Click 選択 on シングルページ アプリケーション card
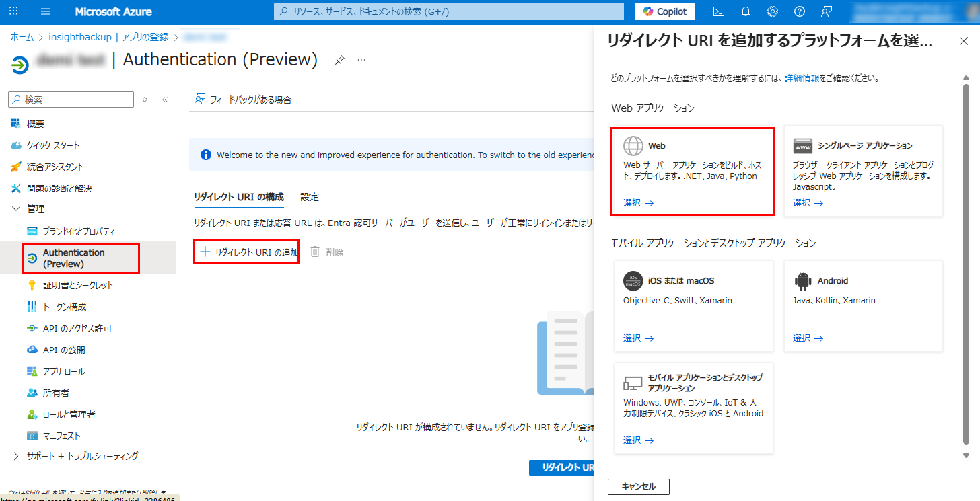 pyautogui.click(x=808, y=202)
